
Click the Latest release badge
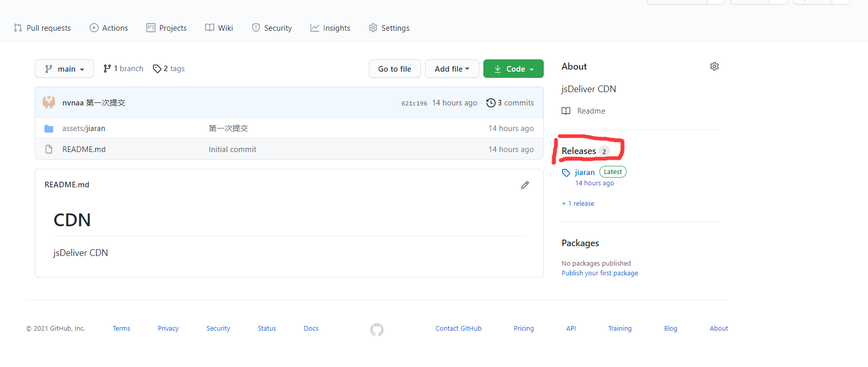[x=613, y=172]
